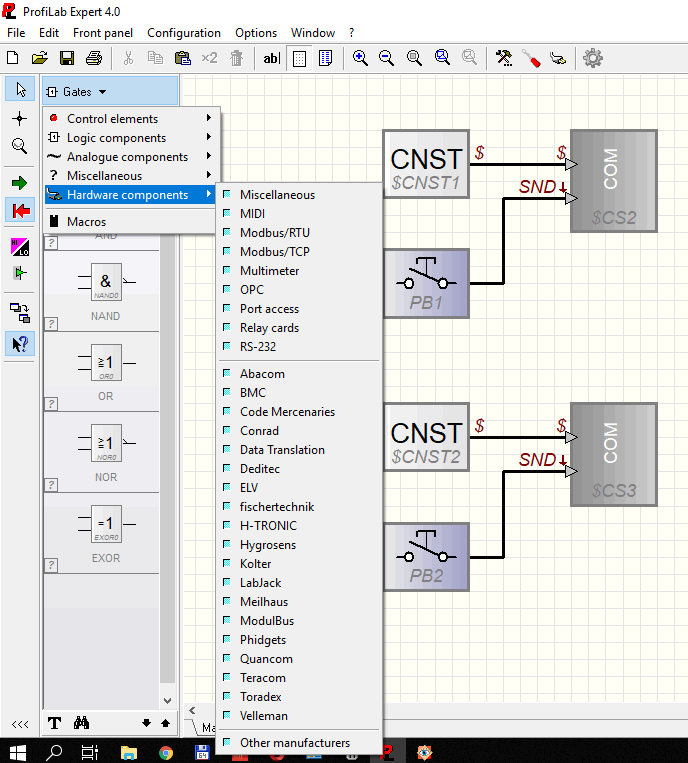Click the component list scrollbar down arrow
Screen dimensions: 688x763
(x=167, y=701)
